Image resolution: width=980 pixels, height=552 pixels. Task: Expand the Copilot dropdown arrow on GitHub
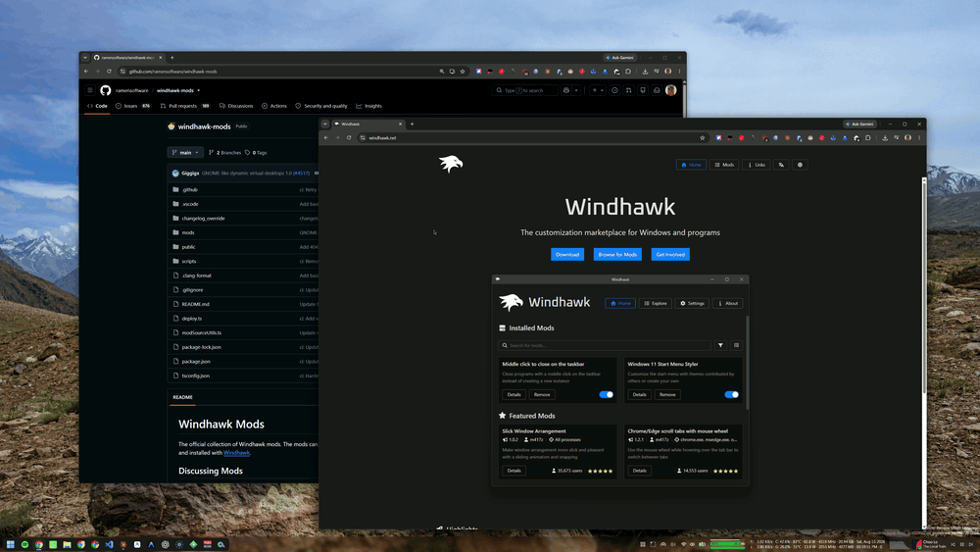tap(576, 90)
